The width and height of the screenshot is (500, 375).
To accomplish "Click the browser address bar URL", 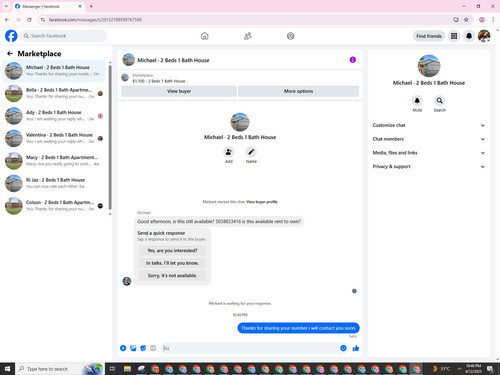I will pyautogui.click(x=95, y=20).
